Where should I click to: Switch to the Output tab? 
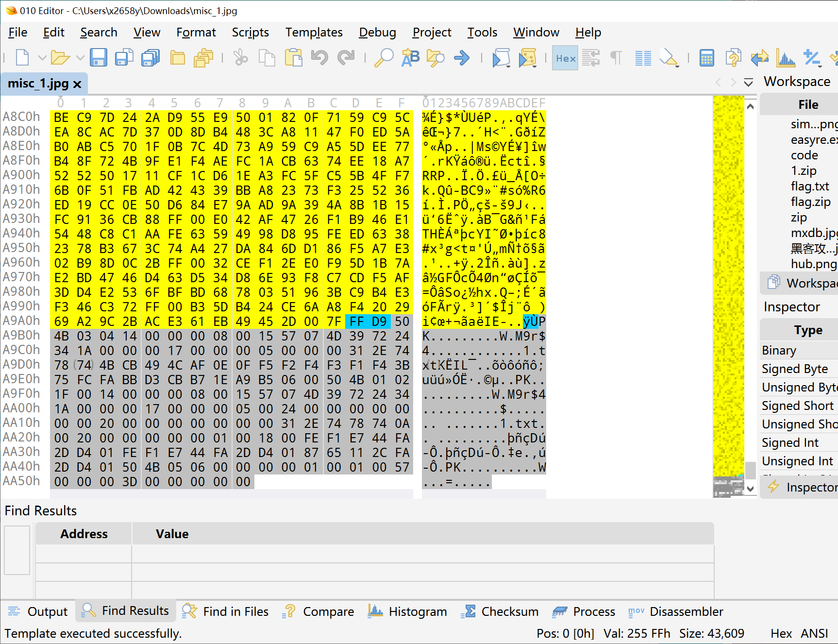coord(38,611)
